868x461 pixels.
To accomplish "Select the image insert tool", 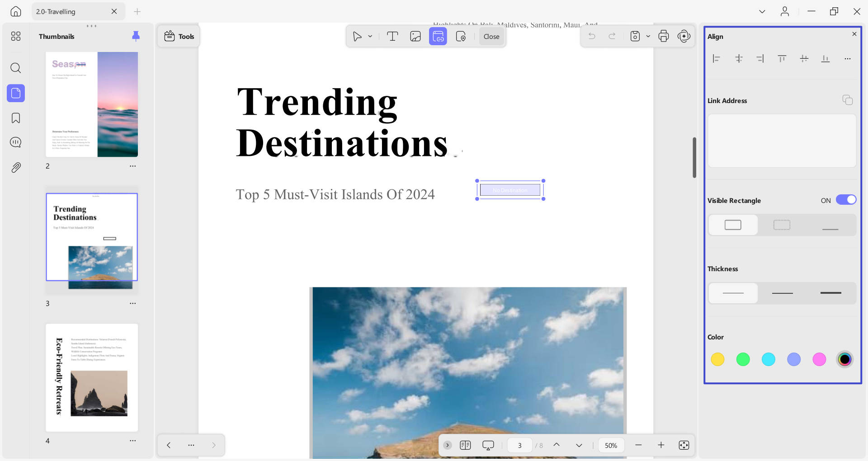I will [x=415, y=37].
